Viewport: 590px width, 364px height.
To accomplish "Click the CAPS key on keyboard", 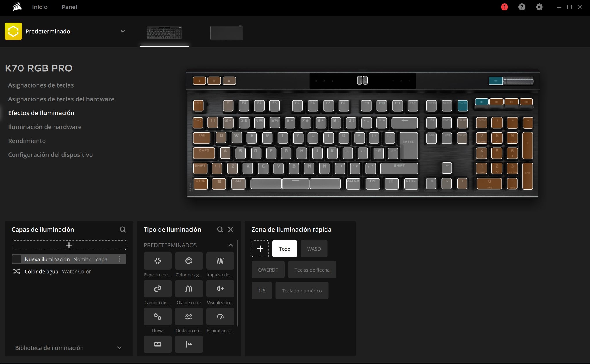I will tap(204, 153).
